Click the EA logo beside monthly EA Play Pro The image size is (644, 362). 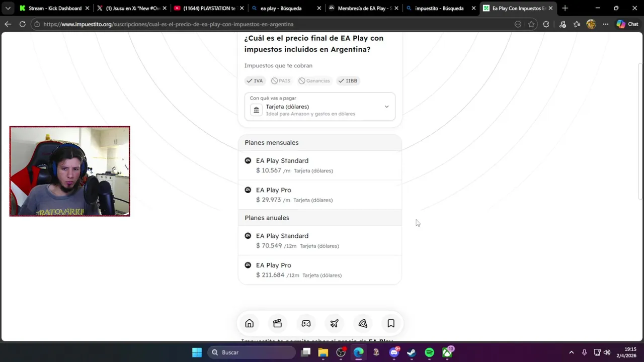click(x=248, y=190)
